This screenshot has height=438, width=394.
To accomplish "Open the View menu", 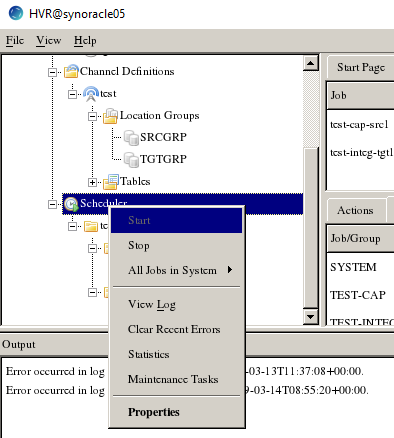I will tap(49, 41).
